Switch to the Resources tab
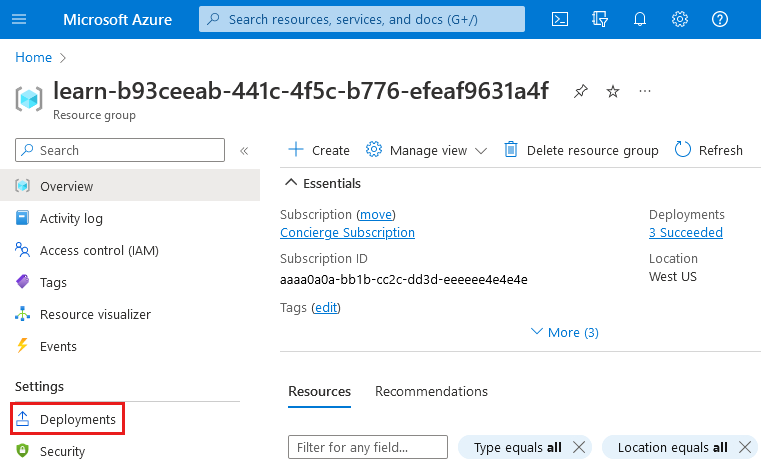Image resolution: width=761 pixels, height=471 pixels. tap(319, 391)
